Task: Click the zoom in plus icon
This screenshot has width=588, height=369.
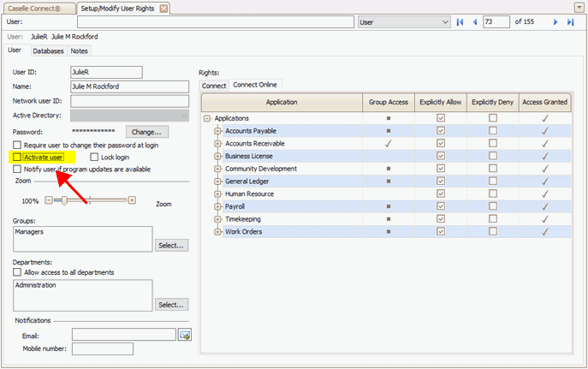Action: pyautogui.click(x=132, y=200)
